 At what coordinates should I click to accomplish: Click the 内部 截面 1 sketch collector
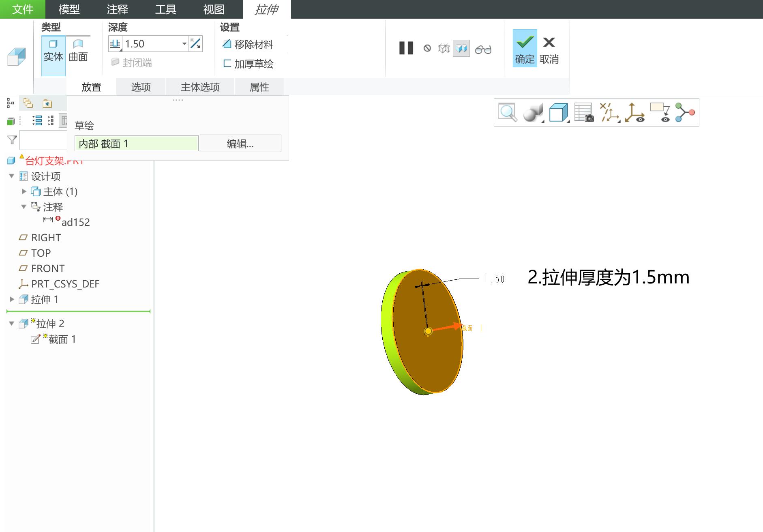137,144
